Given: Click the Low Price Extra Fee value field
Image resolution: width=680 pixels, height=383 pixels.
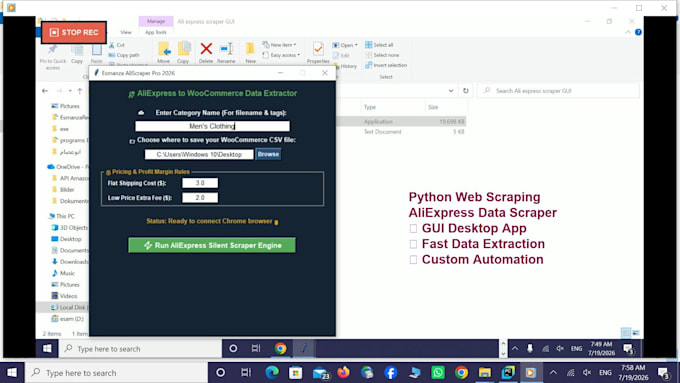Looking at the screenshot, I should (200, 198).
